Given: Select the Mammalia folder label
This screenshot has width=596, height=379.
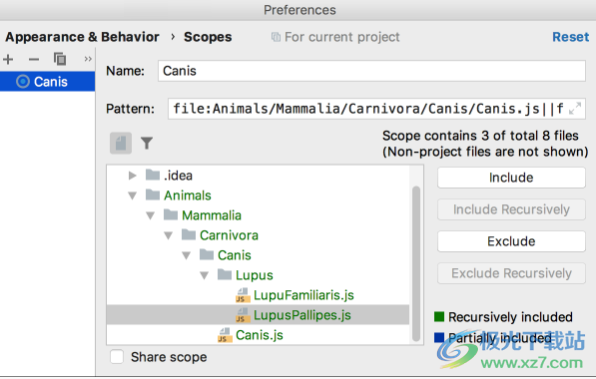Looking at the screenshot, I should pos(211,215).
